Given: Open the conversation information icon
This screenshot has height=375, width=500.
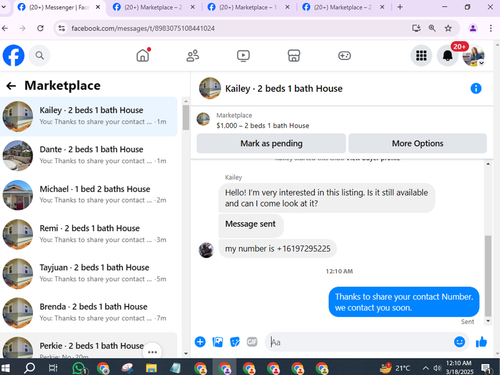Looking at the screenshot, I should click(x=476, y=88).
